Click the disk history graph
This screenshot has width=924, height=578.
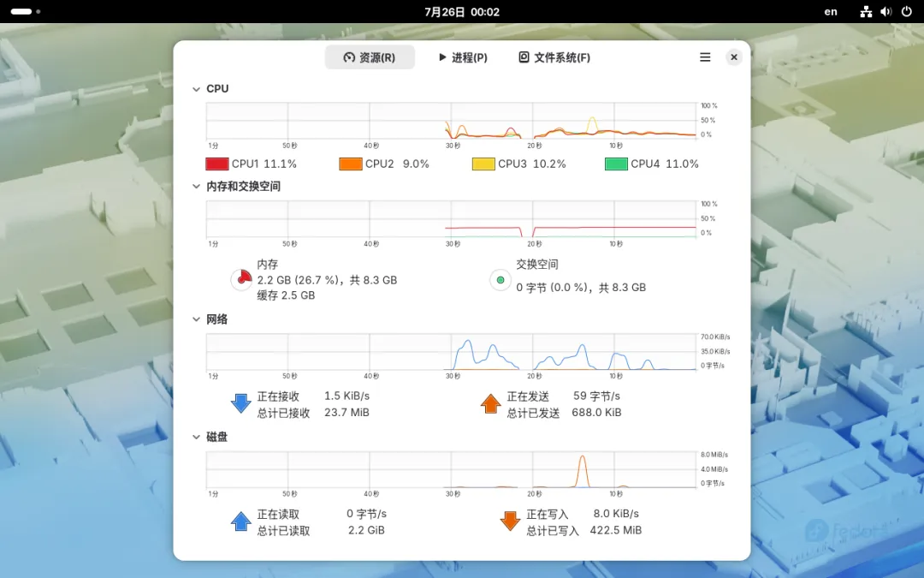coord(452,469)
